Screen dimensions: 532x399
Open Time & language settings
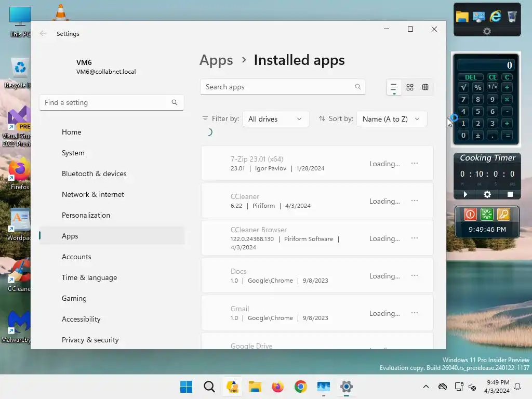[x=112, y=277]
